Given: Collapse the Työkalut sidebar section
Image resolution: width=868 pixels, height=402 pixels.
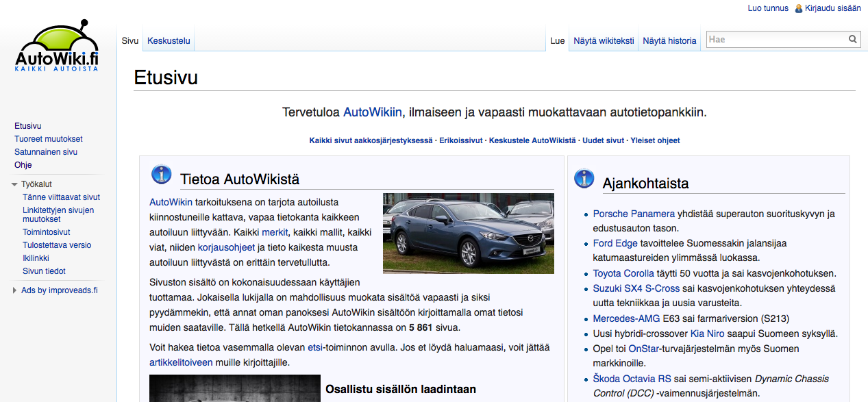Looking at the screenshot, I should [x=14, y=184].
